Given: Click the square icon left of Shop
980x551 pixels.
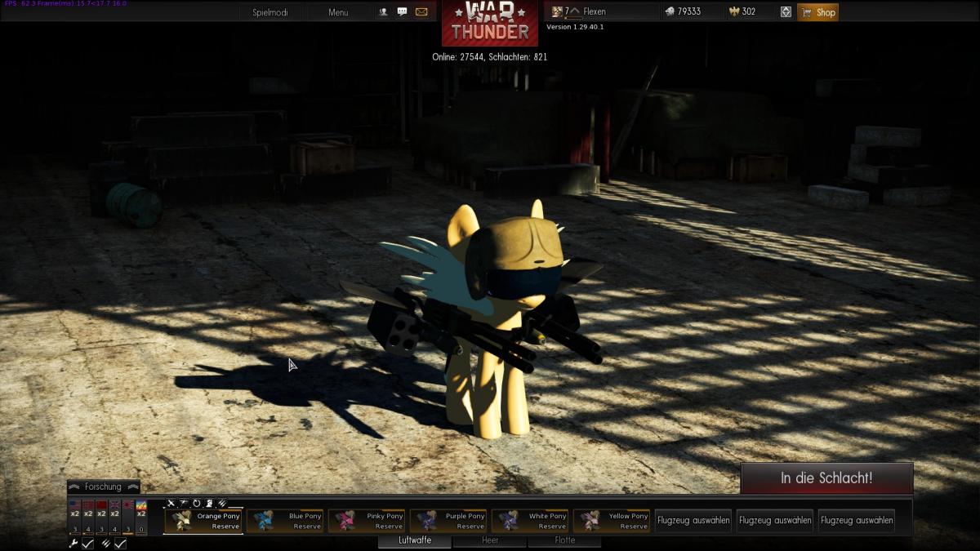Looking at the screenshot, I should (x=786, y=12).
